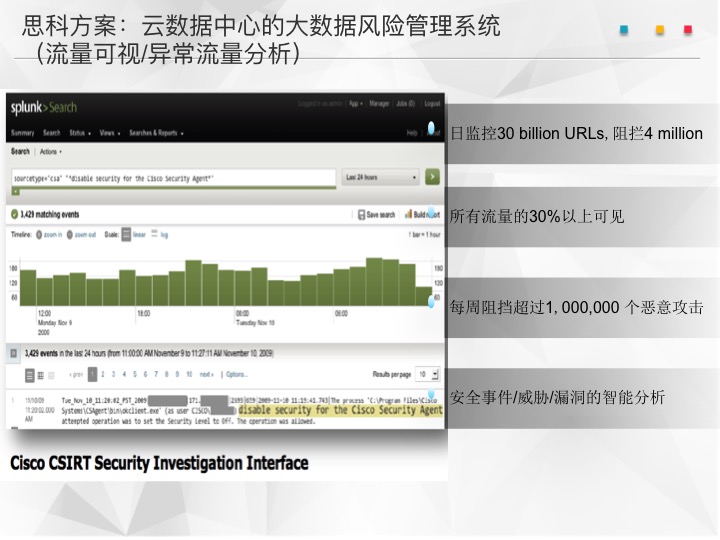Go to results page 5
This screenshot has height=540, width=720.
[x=135, y=375]
